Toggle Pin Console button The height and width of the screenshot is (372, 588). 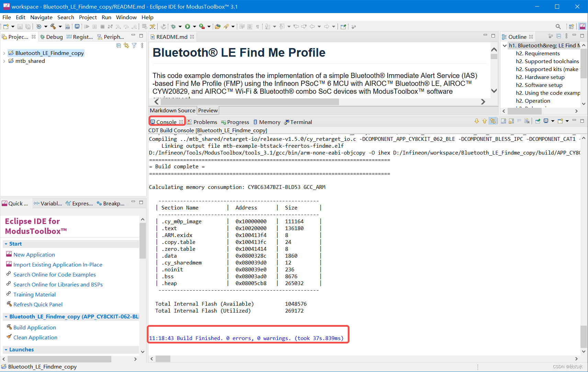coord(538,121)
